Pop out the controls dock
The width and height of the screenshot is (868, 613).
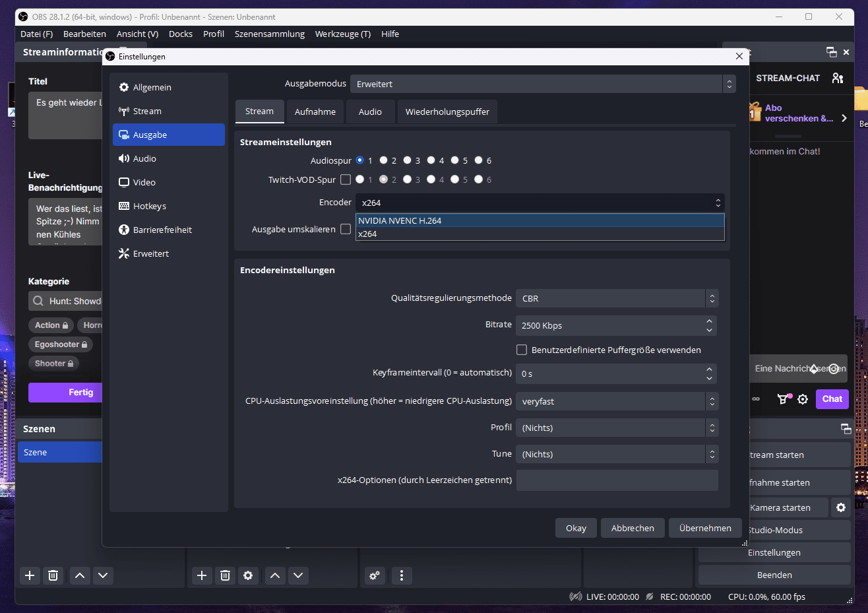(x=846, y=429)
